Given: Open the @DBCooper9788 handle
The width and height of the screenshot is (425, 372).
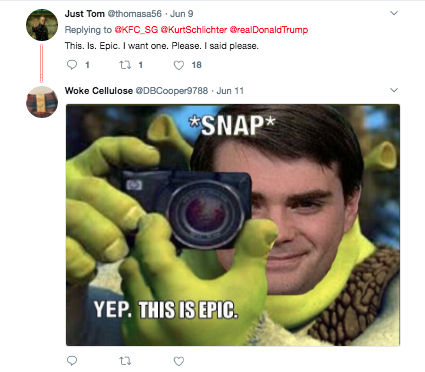Looking at the screenshot, I should tap(172, 91).
